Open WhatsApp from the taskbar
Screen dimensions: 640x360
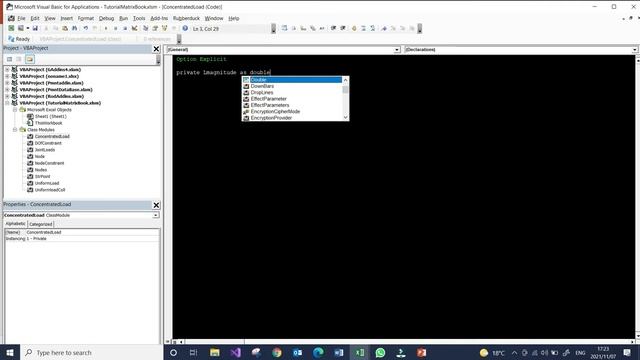[x=380, y=352]
